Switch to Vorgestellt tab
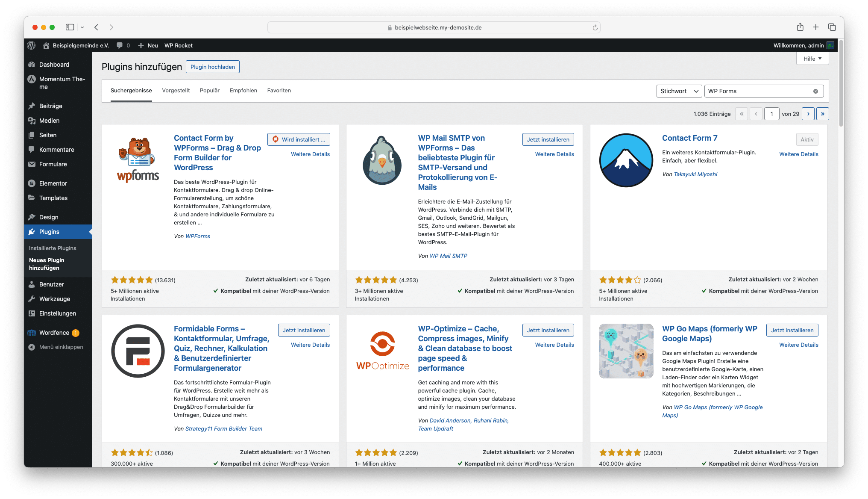Screen dimensions: 868x499 [x=176, y=90]
